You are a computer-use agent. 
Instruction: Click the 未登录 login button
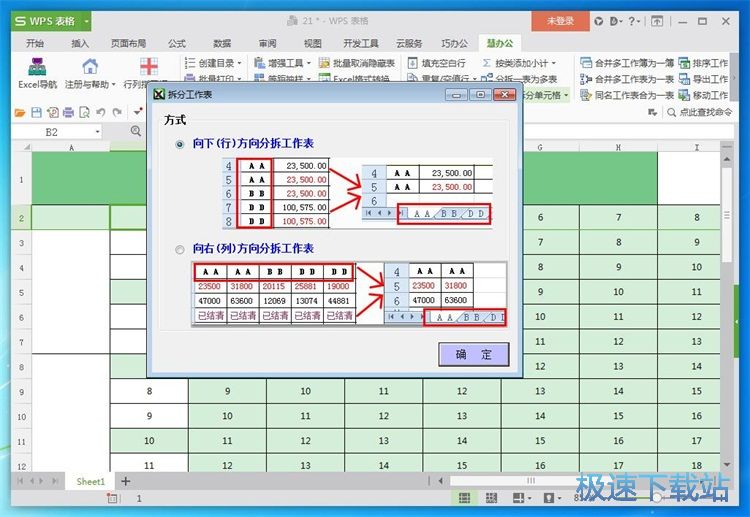click(560, 21)
